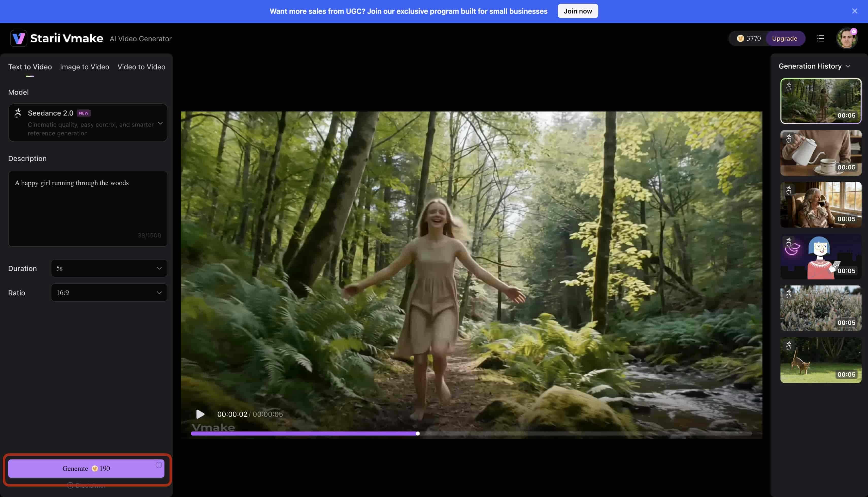The image size is (868, 497).
Task: Click the 38/1500 character counter
Action: tap(149, 235)
